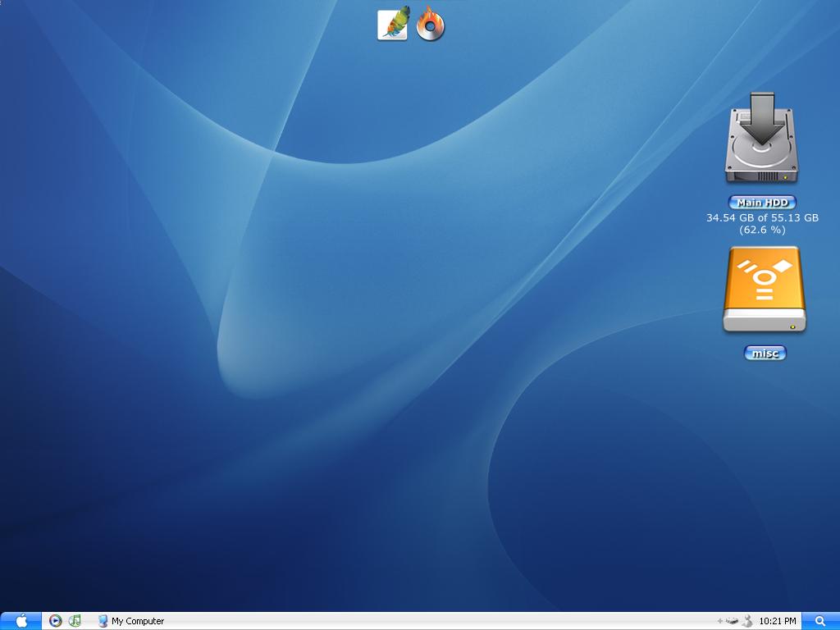Click the removable drive tray icon
The image size is (840, 630).
pyautogui.click(x=733, y=621)
